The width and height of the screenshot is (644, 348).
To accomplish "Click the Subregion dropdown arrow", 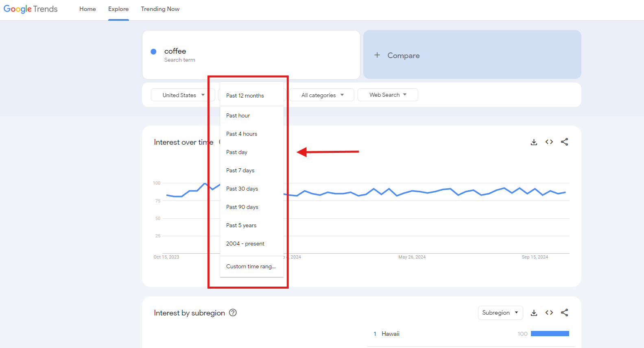I will (x=516, y=313).
